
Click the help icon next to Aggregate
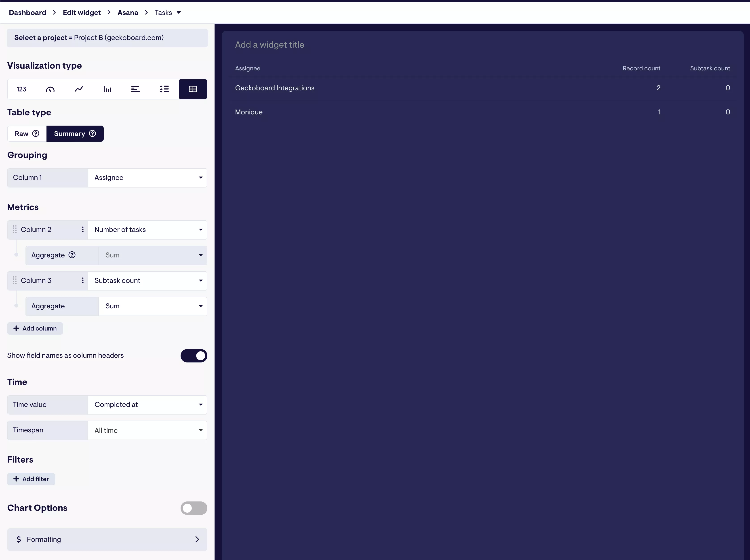coord(72,255)
